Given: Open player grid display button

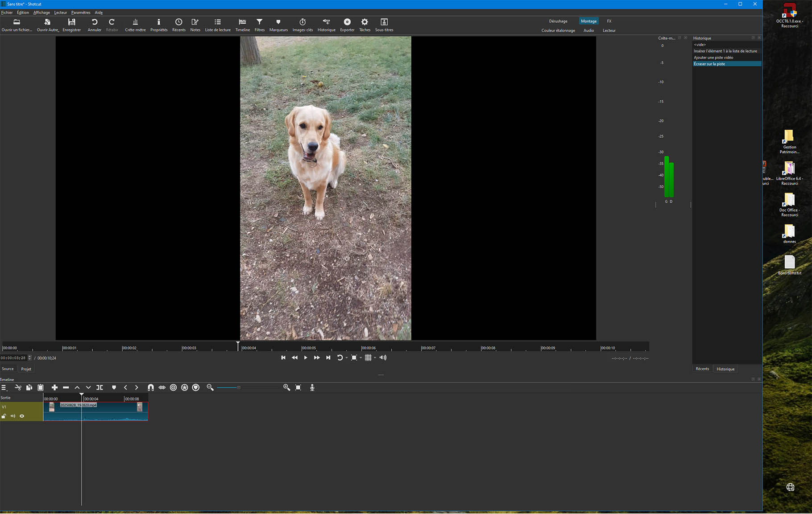Looking at the screenshot, I should click(368, 358).
